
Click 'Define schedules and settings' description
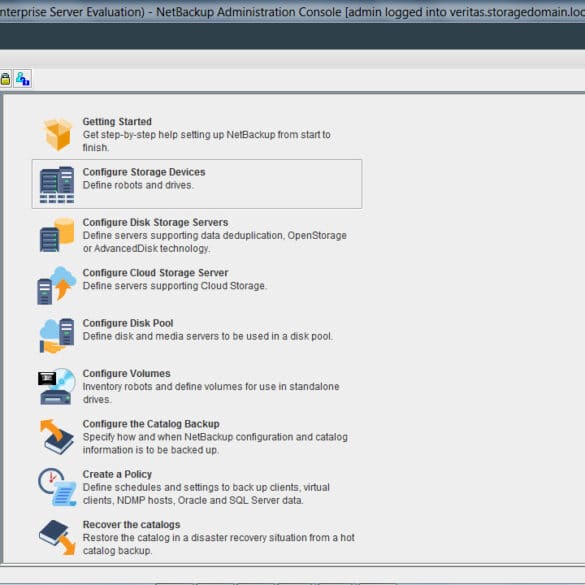tap(206, 494)
